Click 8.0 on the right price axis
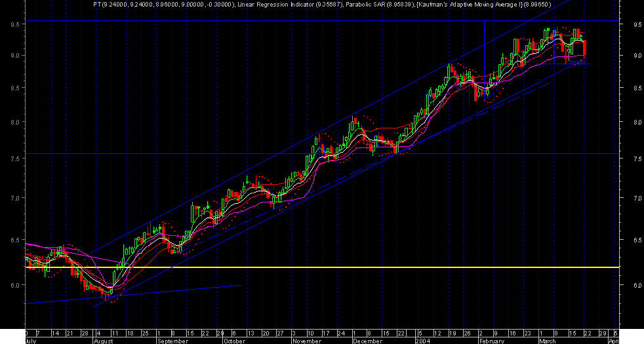Viewport: 644px width, 344px height. [x=637, y=122]
